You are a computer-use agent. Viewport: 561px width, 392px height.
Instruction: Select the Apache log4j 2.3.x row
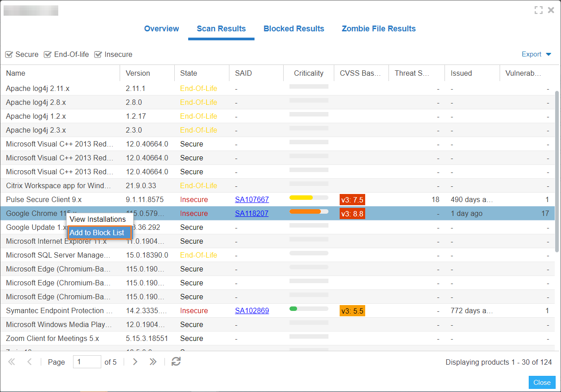(277, 130)
